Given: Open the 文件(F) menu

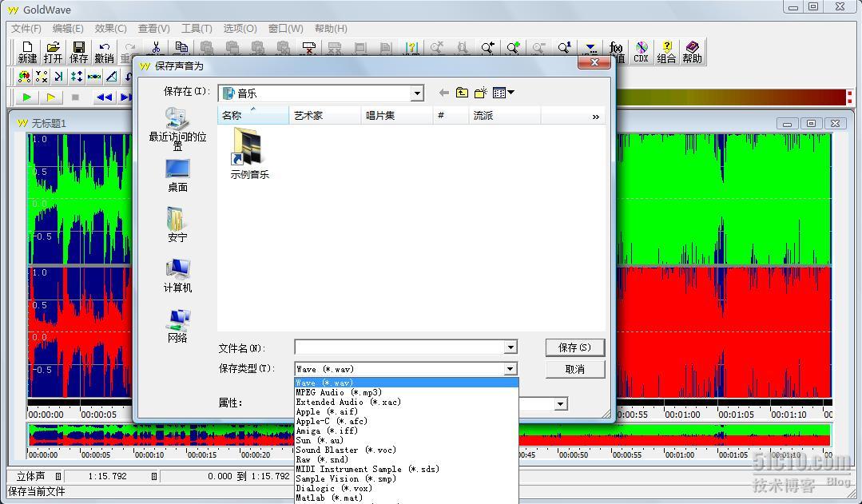Looking at the screenshot, I should pos(26,29).
